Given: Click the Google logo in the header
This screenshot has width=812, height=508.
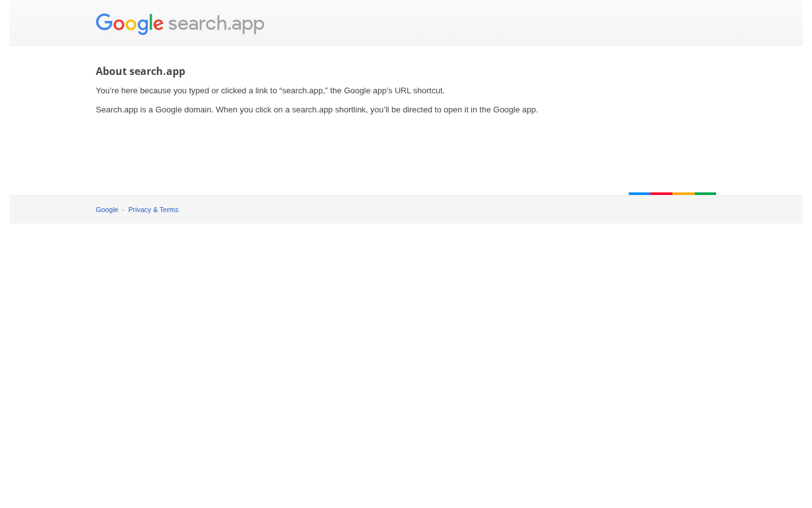Looking at the screenshot, I should point(129,24).
